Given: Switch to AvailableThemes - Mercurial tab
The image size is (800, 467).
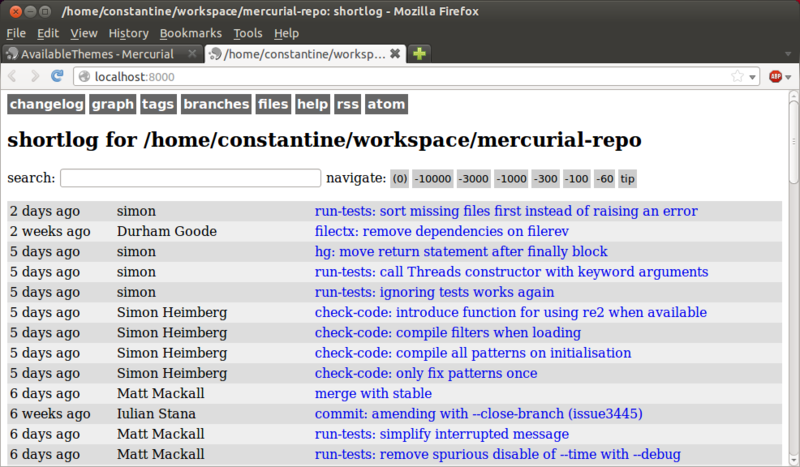Looking at the screenshot, I should [102, 54].
